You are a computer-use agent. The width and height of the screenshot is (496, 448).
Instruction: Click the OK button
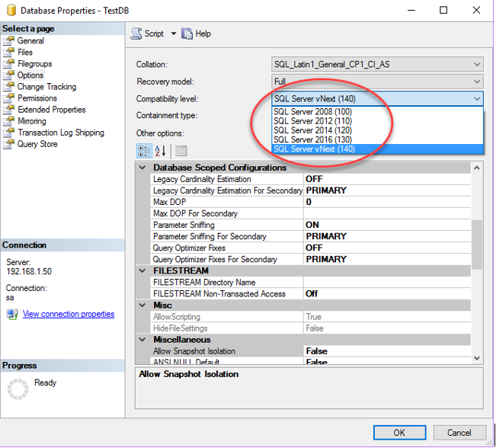pos(399,432)
